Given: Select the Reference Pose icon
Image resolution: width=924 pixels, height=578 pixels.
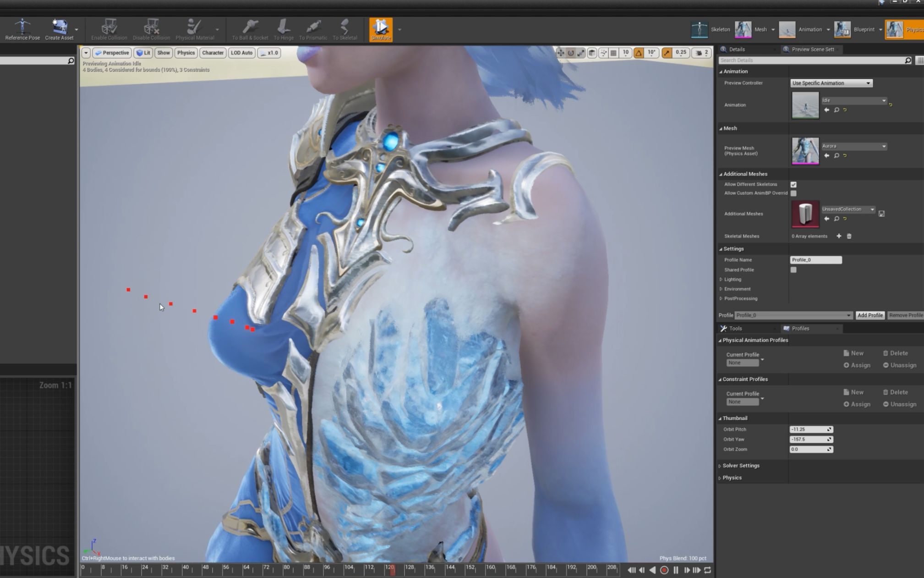Looking at the screenshot, I should [x=21, y=27].
